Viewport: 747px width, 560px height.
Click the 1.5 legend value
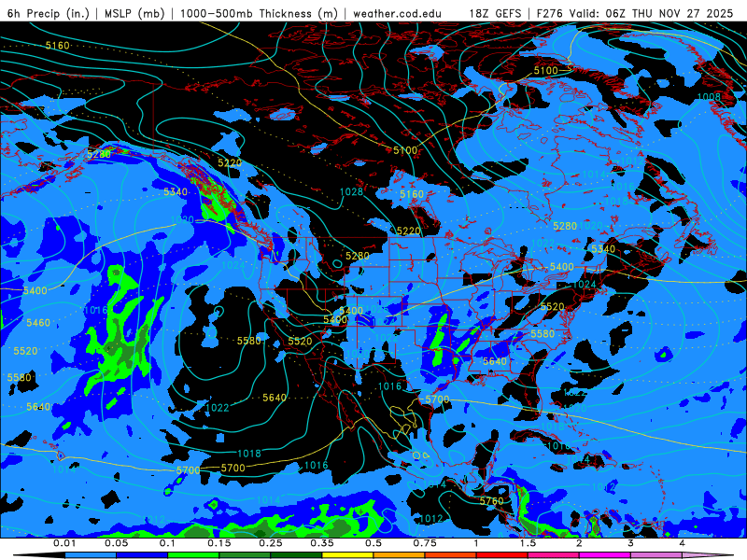coord(528,543)
